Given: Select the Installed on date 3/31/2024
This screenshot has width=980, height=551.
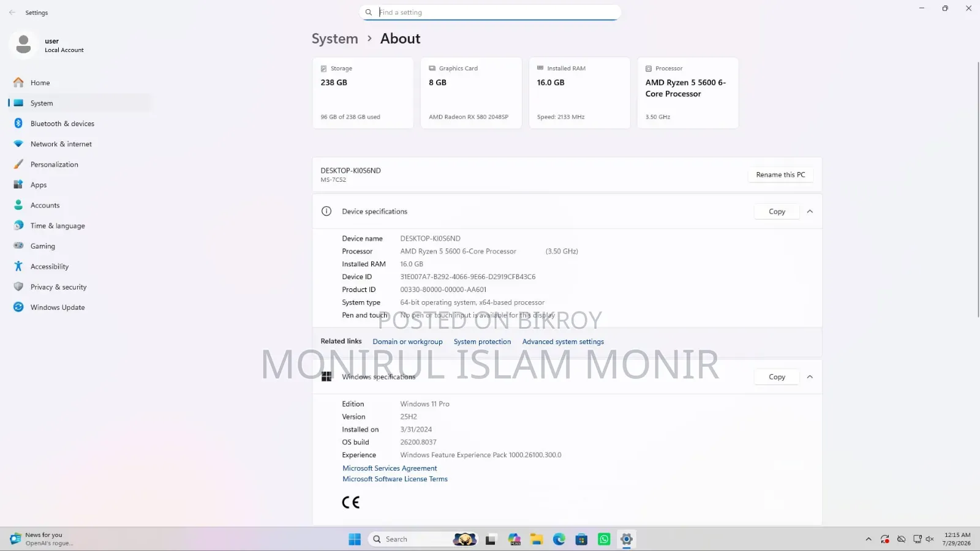Looking at the screenshot, I should point(416,430).
